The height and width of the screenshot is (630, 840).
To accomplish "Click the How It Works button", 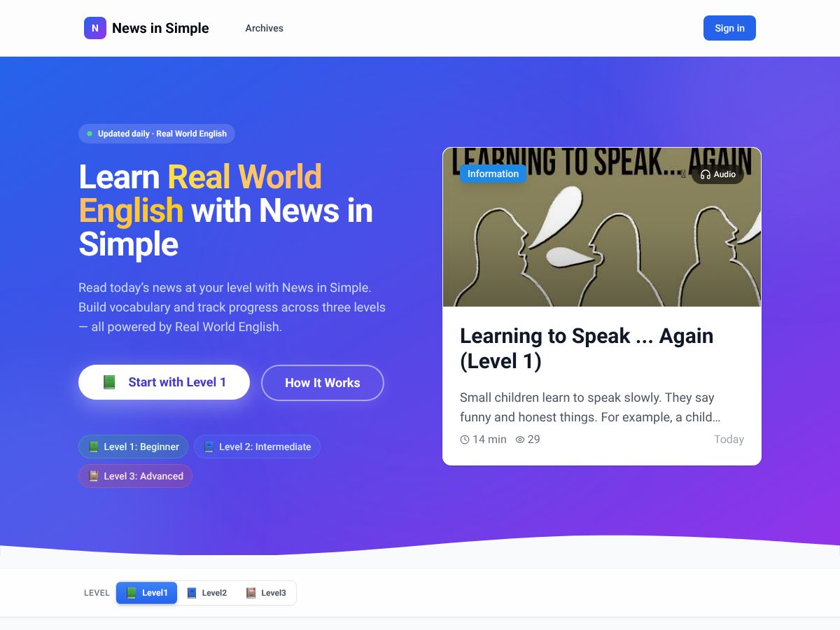I will pyautogui.click(x=323, y=383).
